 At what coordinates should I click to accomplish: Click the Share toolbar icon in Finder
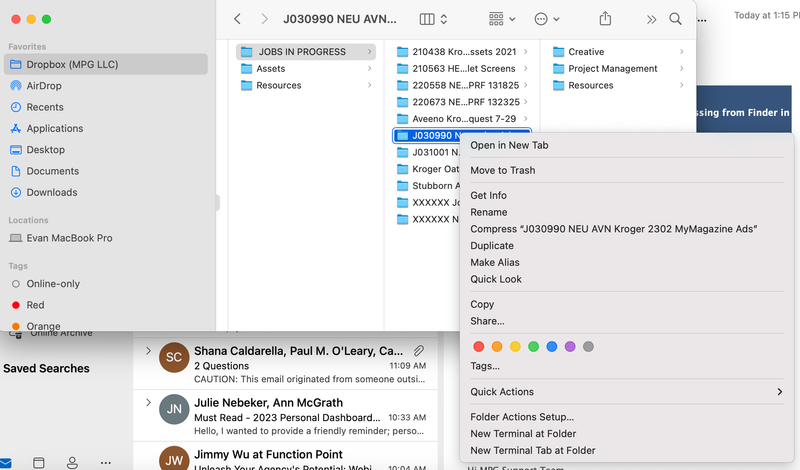(x=605, y=19)
